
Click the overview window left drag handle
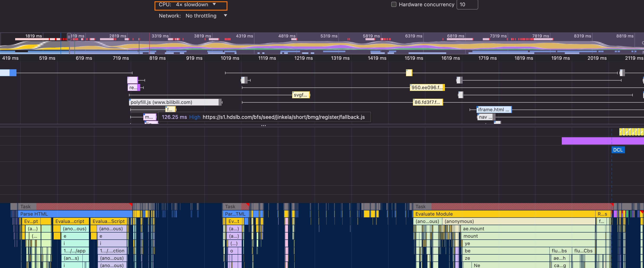point(69,37)
